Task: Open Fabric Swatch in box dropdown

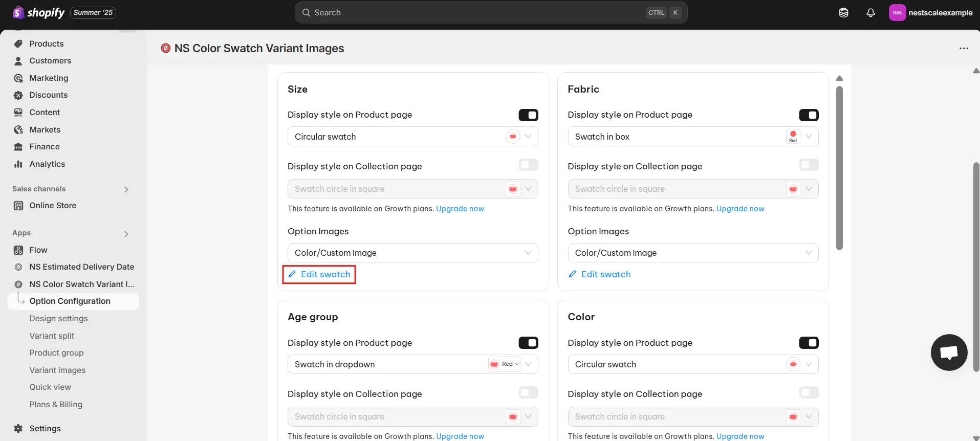Action: pos(693,137)
